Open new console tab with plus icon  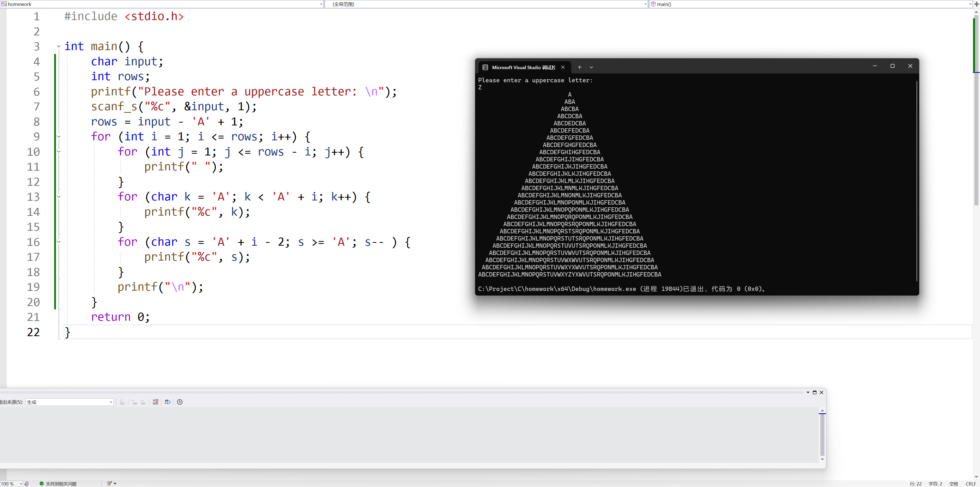(x=579, y=67)
